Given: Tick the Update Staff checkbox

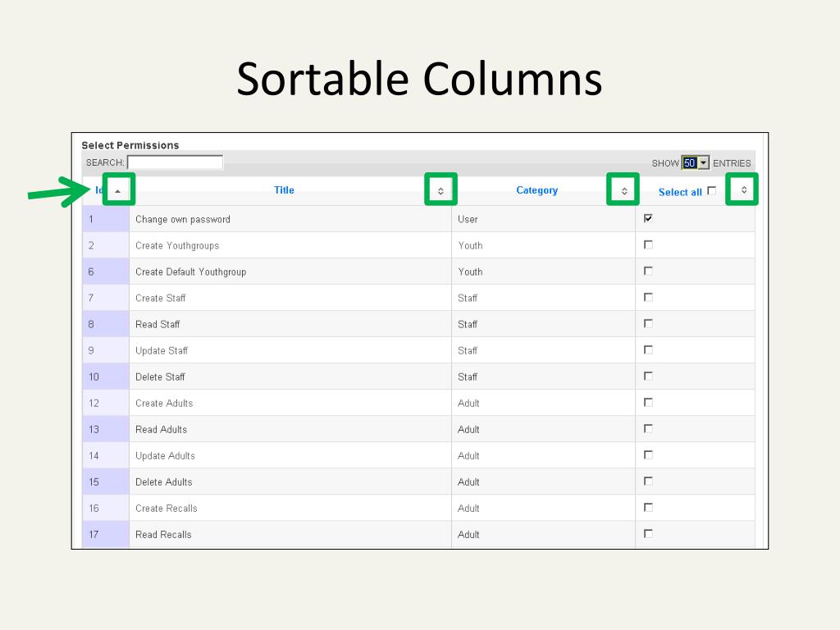Looking at the screenshot, I should [x=648, y=349].
